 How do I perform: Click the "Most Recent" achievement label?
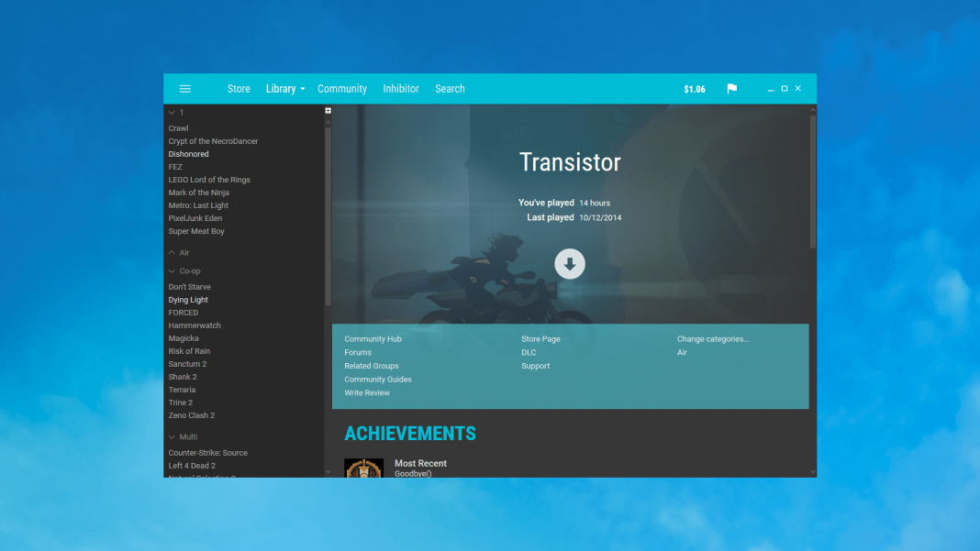[x=420, y=464]
